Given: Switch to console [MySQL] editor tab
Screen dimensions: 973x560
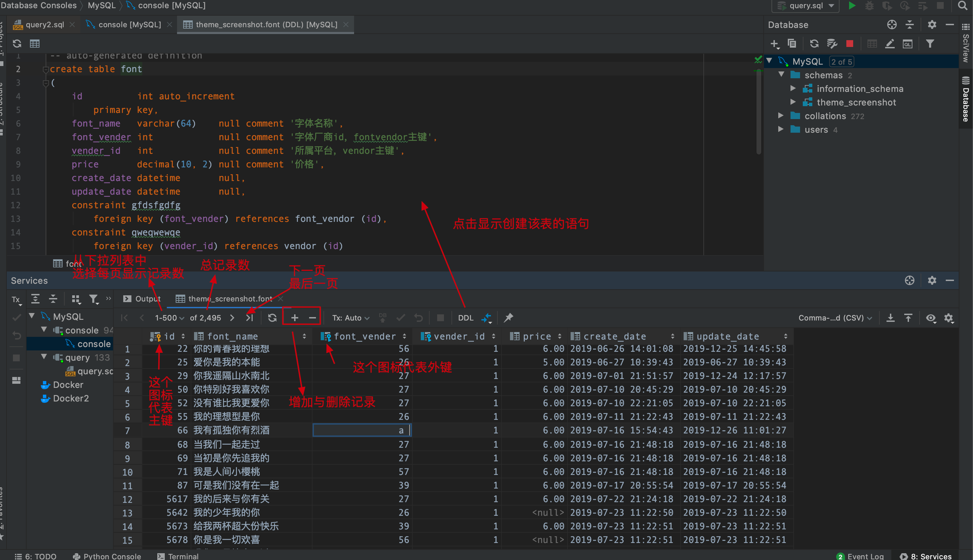Looking at the screenshot, I should pyautogui.click(x=129, y=24).
